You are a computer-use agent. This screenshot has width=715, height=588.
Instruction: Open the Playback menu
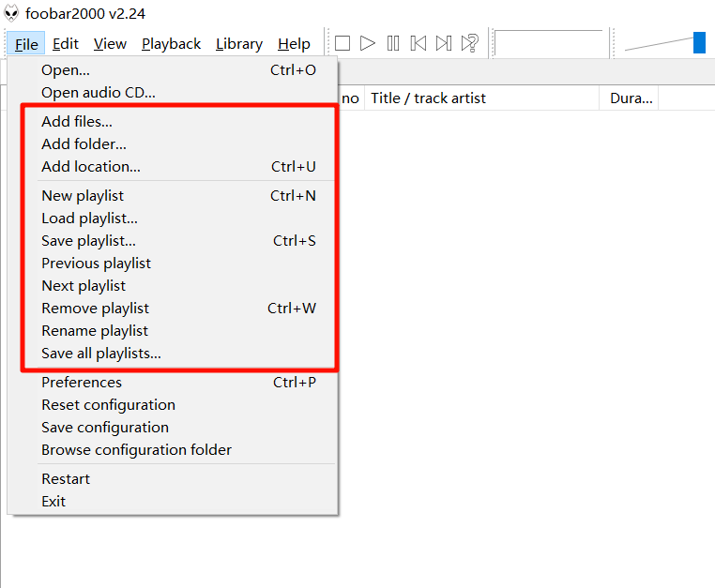(x=171, y=44)
